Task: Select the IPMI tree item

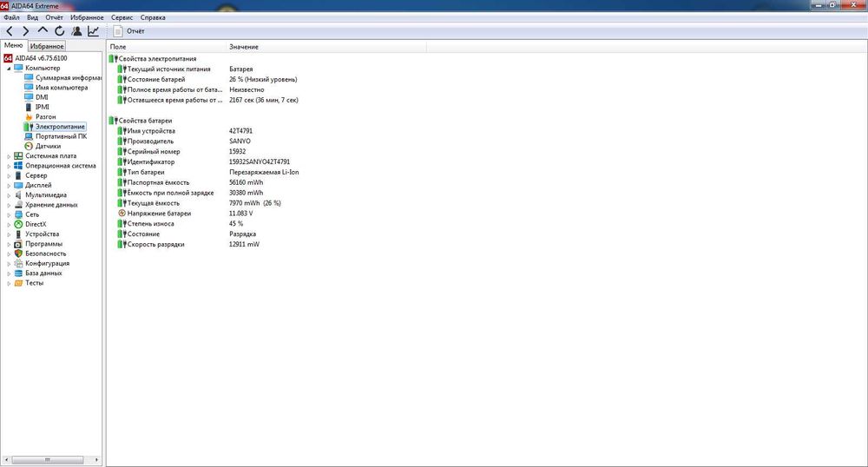Action: click(x=42, y=108)
